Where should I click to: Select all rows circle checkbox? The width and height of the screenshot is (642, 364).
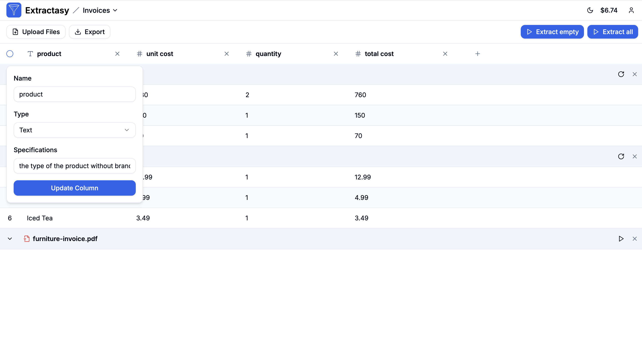10,54
